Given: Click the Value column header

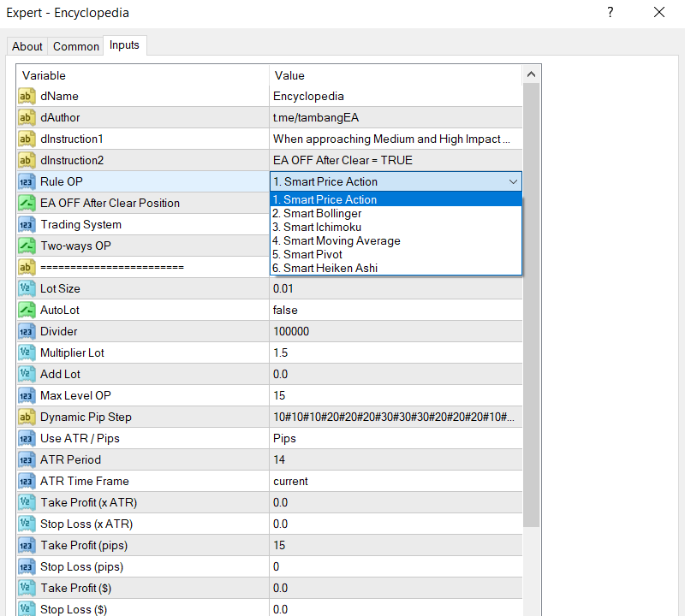Looking at the screenshot, I should pyautogui.click(x=396, y=75).
